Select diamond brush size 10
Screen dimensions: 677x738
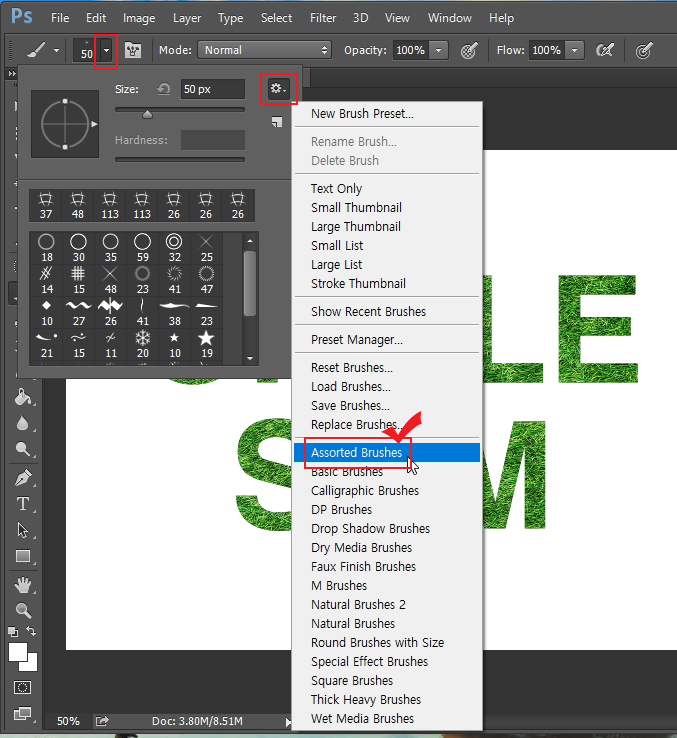tap(47, 312)
